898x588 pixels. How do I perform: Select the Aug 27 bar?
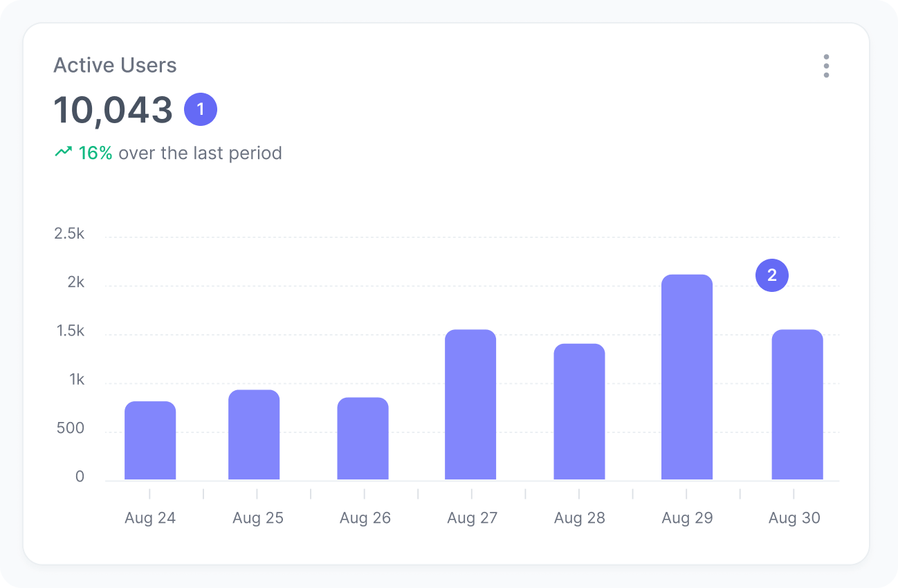tap(472, 405)
